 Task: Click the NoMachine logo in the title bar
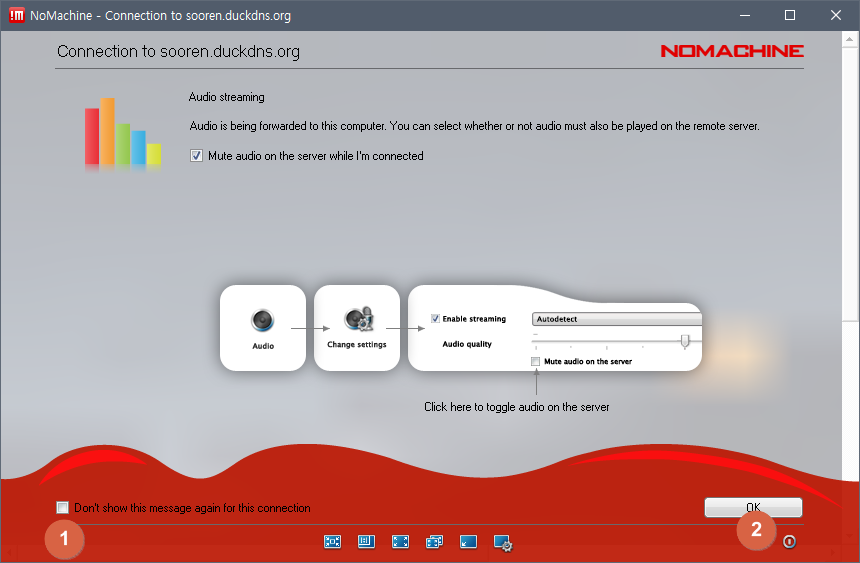click(x=17, y=15)
